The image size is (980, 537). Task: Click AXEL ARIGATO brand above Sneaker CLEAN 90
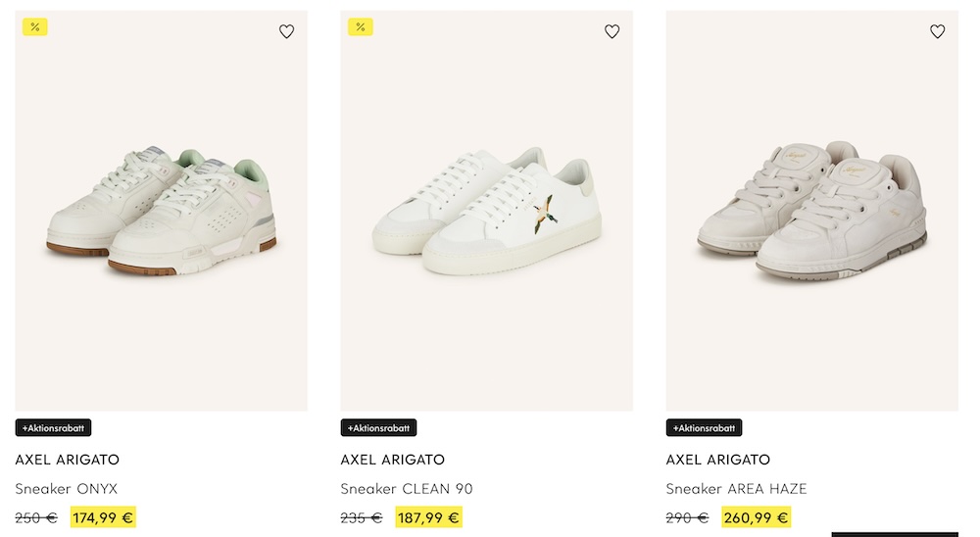pos(392,460)
